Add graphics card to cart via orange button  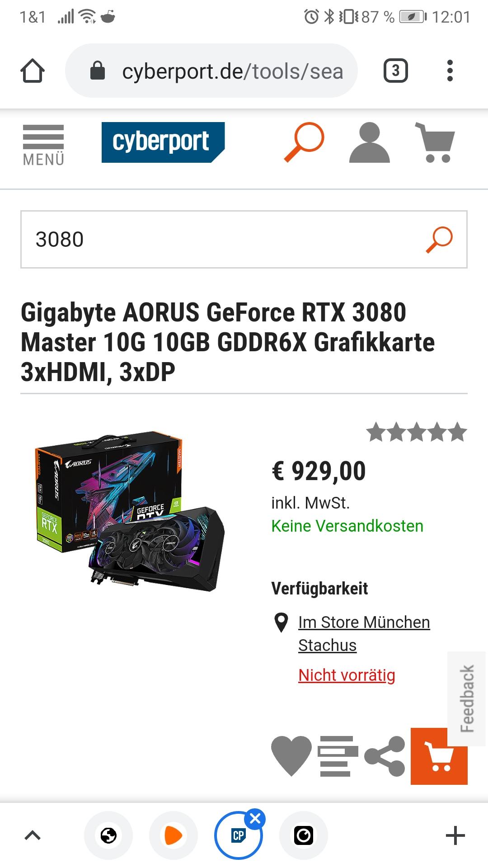(439, 756)
